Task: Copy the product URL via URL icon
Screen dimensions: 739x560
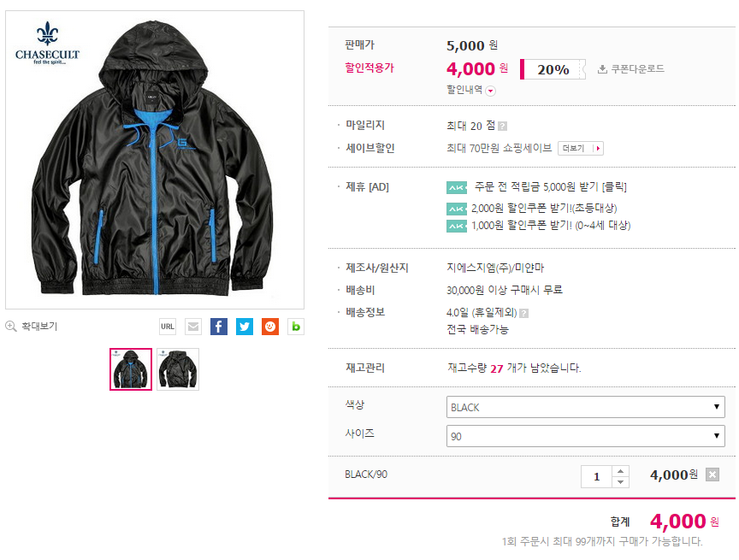Action: 168,327
